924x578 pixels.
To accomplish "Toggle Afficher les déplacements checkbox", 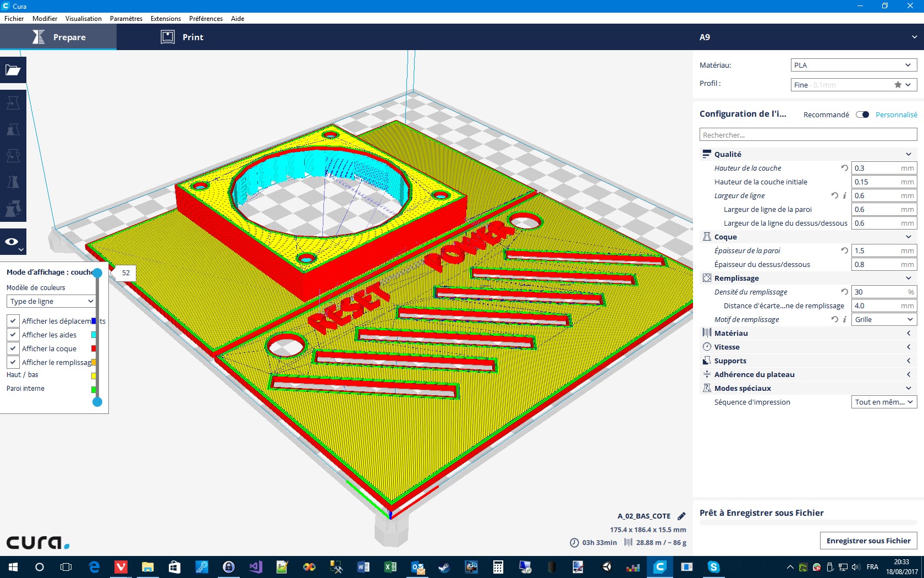I will (13, 321).
